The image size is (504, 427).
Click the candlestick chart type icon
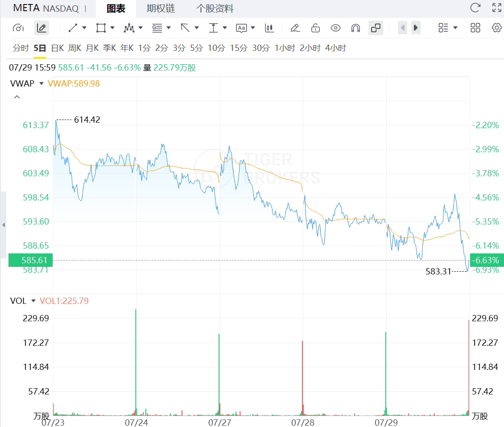click(269, 28)
